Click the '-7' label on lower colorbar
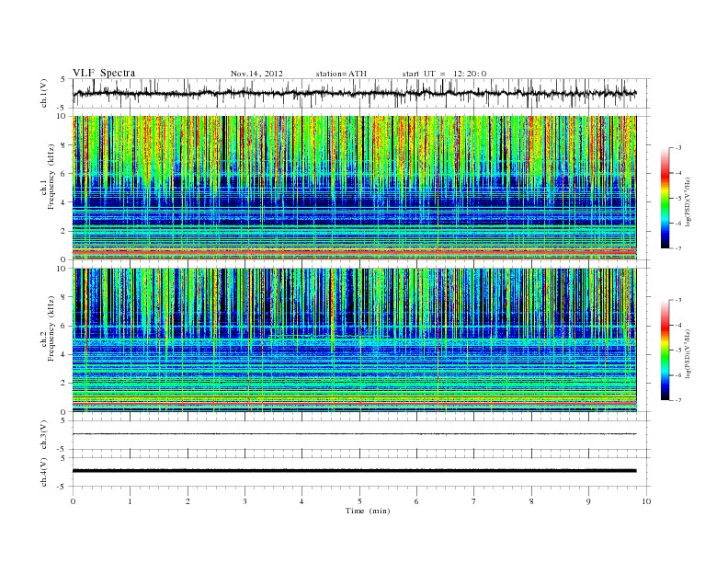The image size is (728, 563). click(x=678, y=400)
